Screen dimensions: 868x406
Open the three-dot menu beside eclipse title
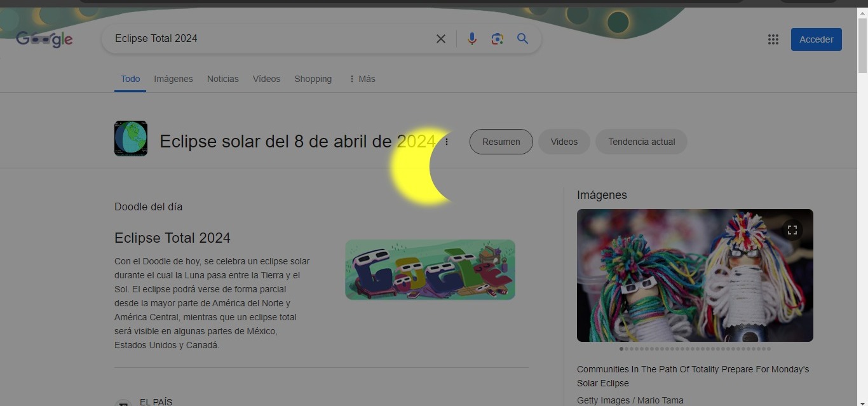pyautogui.click(x=447, y=142)
